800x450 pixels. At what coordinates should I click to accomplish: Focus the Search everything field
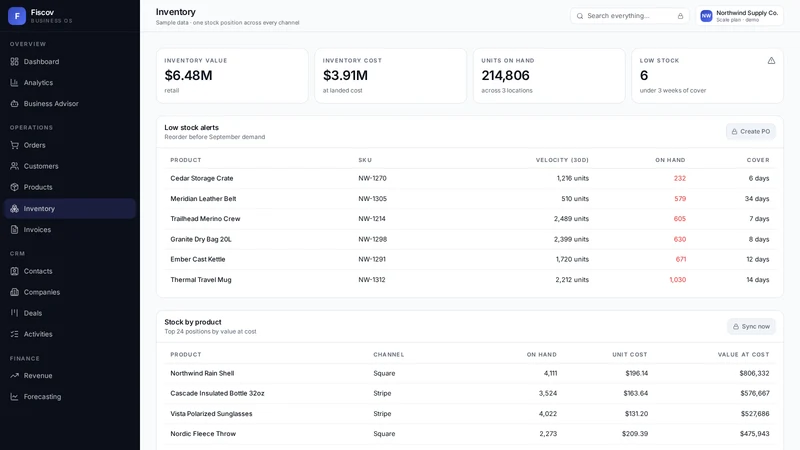click(x=630, y=16)
